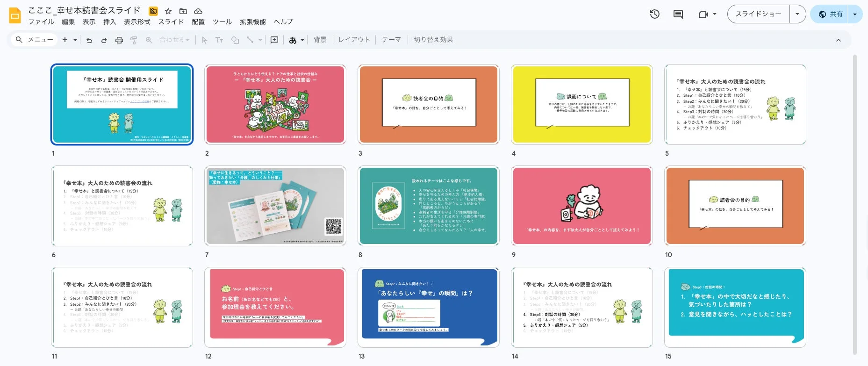Open the ファイル menu
Viewport: 868px width, 366px height.
41,22
